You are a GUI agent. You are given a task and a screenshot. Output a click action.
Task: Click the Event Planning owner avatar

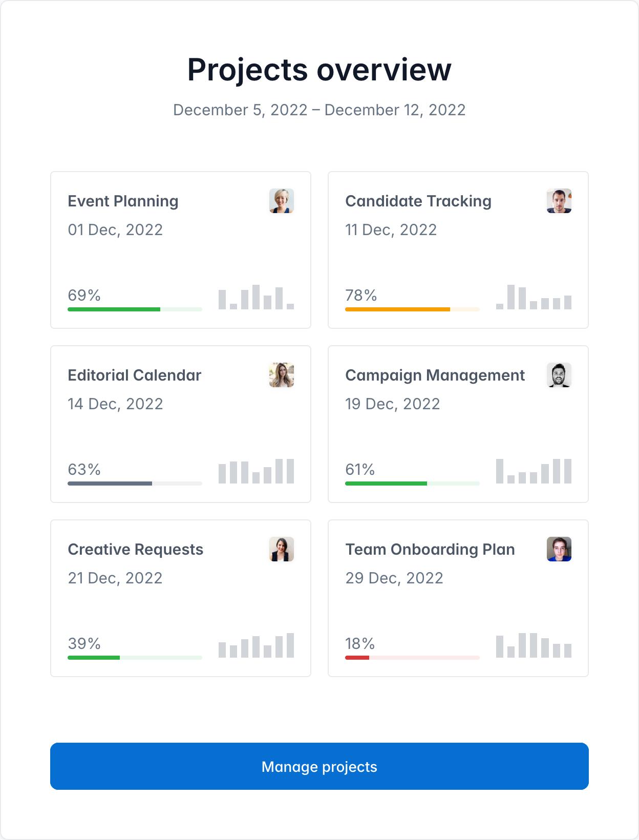(281, 201)
